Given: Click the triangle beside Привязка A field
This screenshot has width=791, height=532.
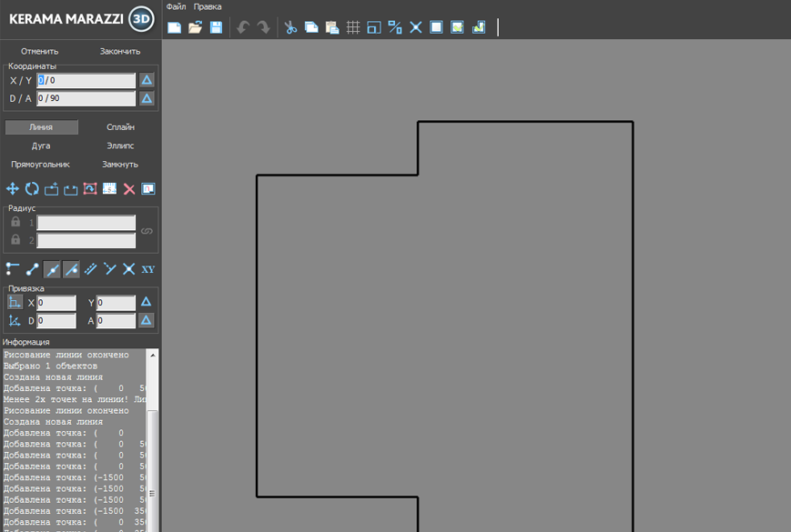Looking at the screenshot, I should point(147,320).
